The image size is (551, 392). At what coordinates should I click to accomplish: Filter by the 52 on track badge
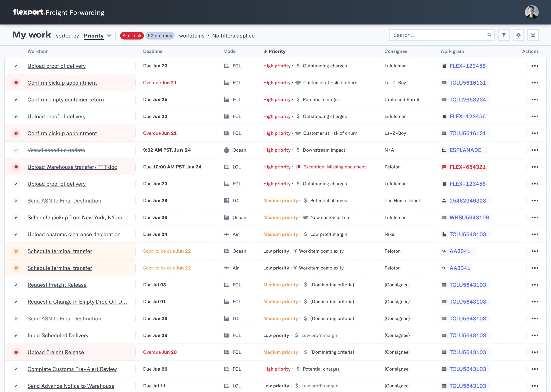160,36
